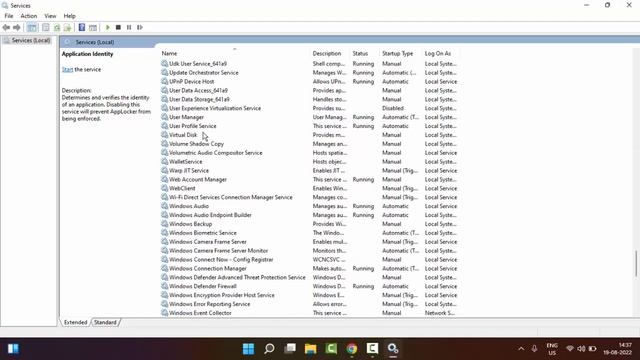Select the WebClient service

pos(182,189)
